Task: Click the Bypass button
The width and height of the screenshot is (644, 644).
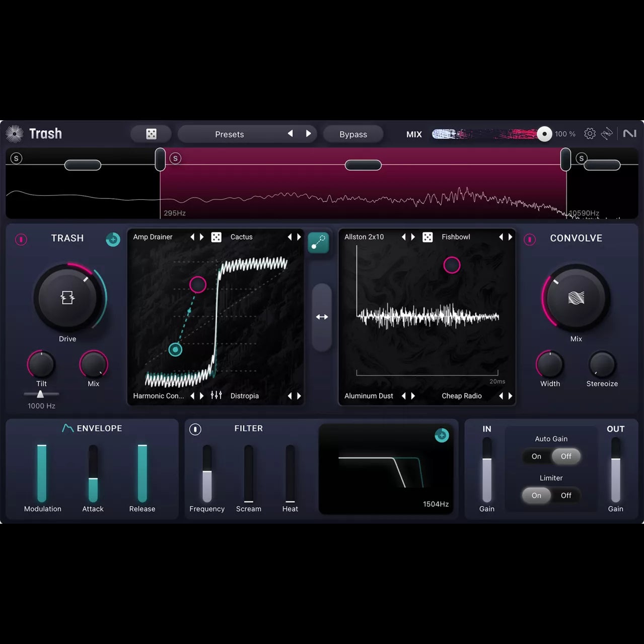Action: coord(353,134)
